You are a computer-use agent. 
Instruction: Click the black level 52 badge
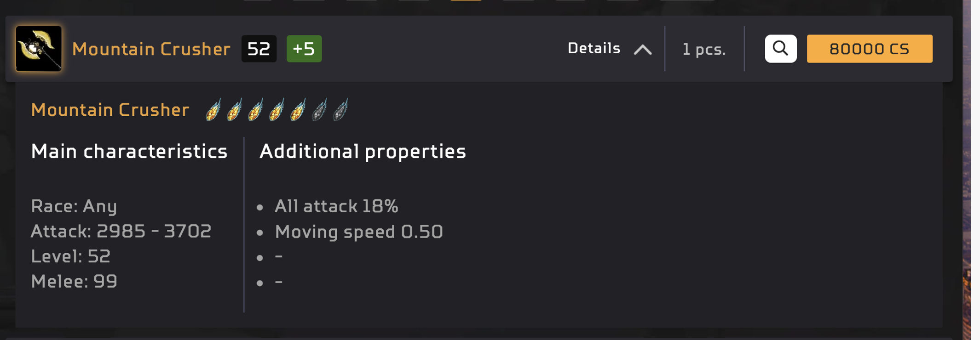coord(259,49)
